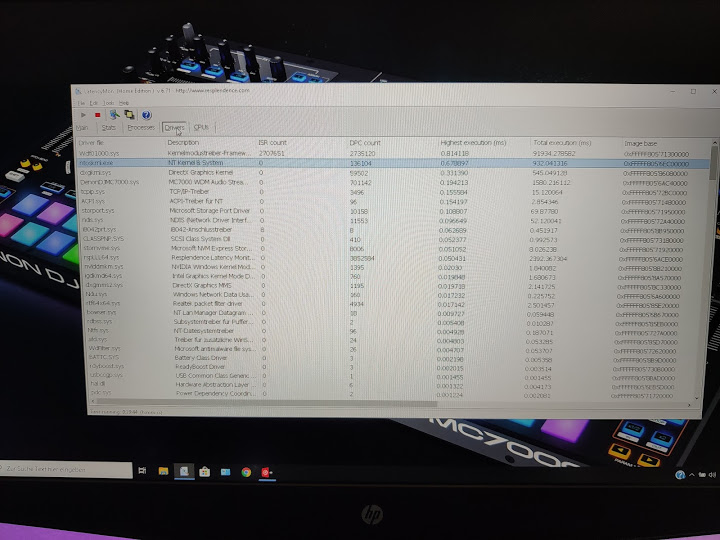
Task: Switch to the Main tab
Action: (82, 128)
